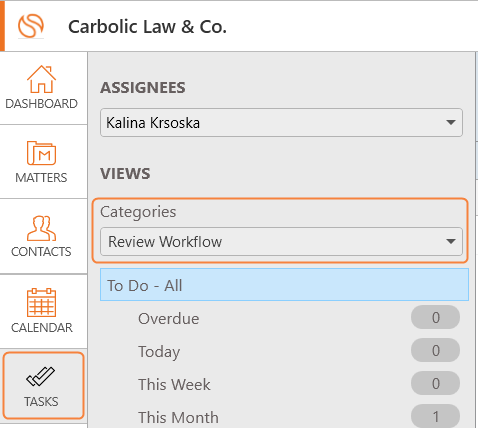This screenshot has height=428, width=478.
Task: Show Overdue tasks view
Action: pos(169,319)
